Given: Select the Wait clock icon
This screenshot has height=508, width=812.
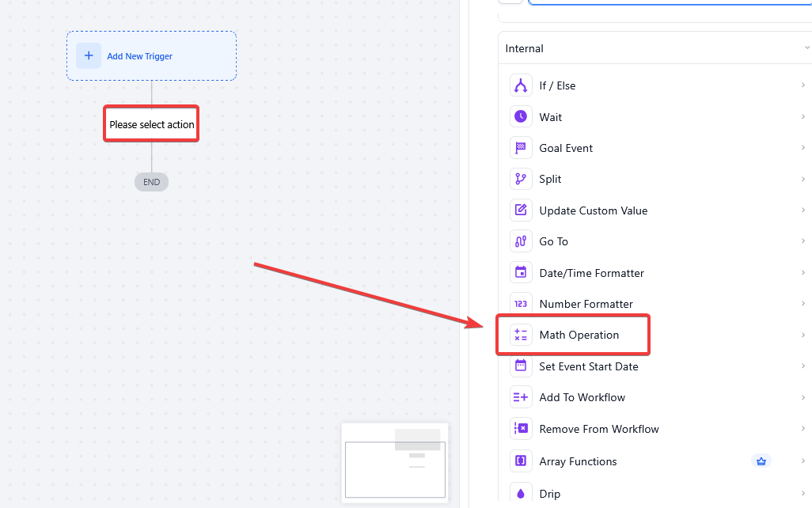Looking at the screenshot, I should pos(521,117).
